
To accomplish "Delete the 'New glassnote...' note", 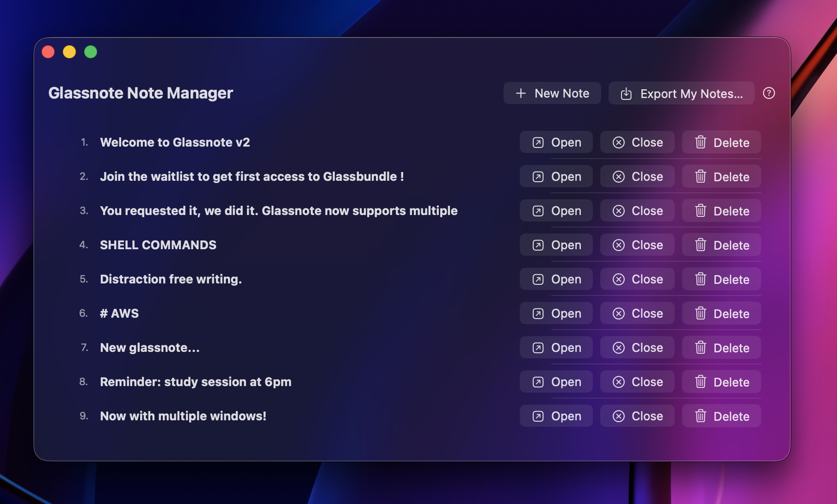I will coord(721,348).
